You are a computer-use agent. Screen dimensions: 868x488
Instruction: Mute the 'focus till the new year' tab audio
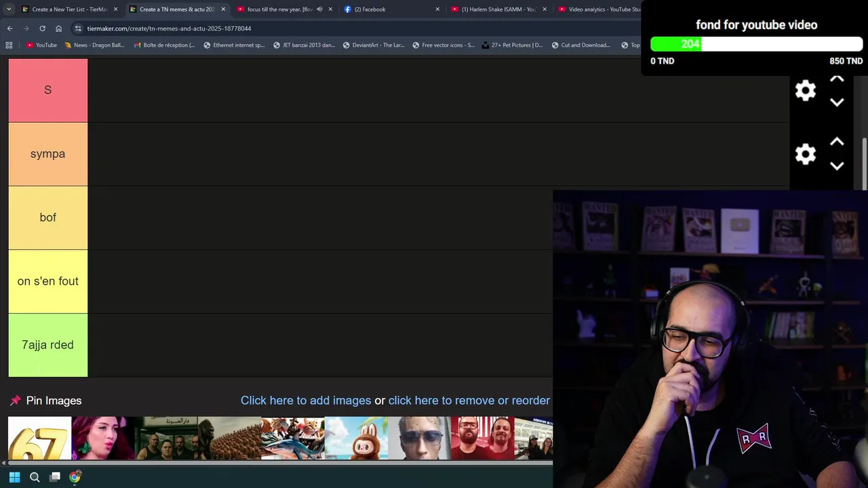coord(319,9)
